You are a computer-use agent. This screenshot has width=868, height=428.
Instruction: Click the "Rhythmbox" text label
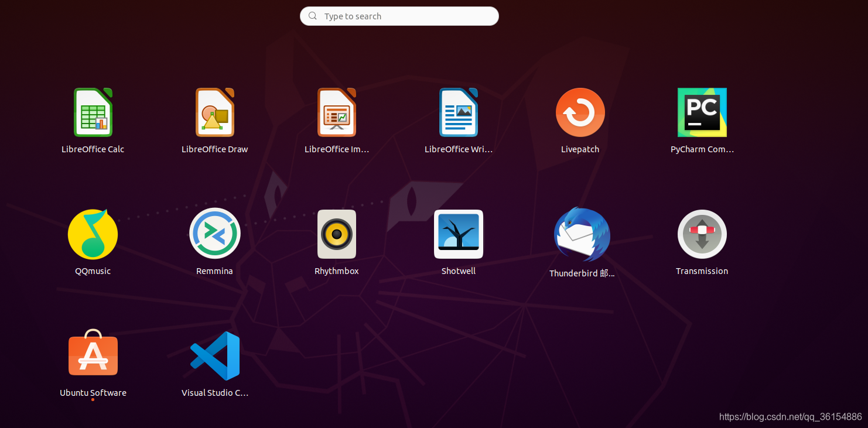coord(337,271)
